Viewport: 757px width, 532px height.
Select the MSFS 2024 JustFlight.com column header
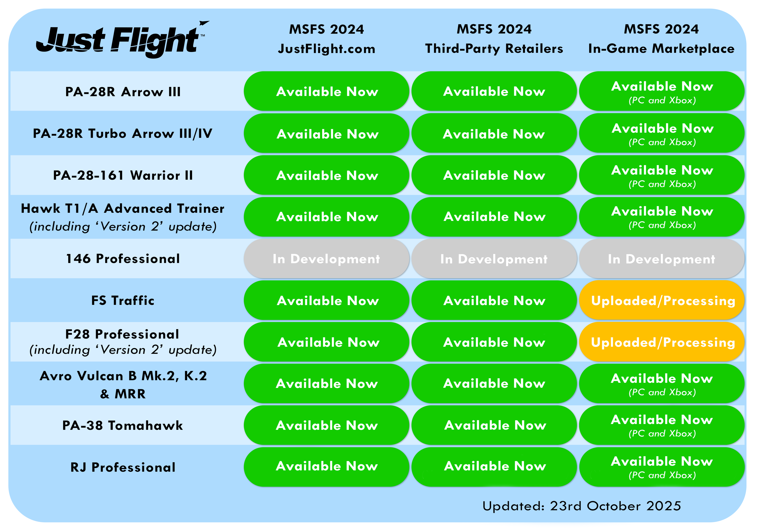point(326,39)
